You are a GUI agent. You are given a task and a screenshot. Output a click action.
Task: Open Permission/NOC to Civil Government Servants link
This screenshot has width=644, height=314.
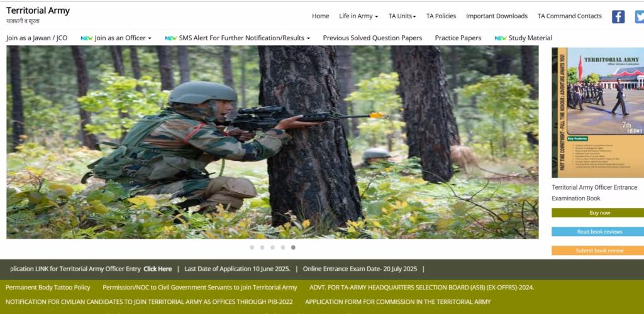point(199,288)
